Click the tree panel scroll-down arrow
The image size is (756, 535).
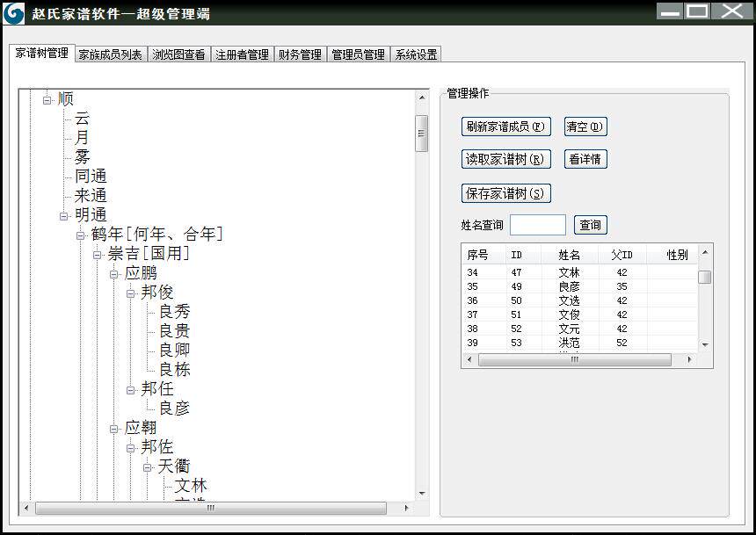pyautogui.click(x=422, y=494)
